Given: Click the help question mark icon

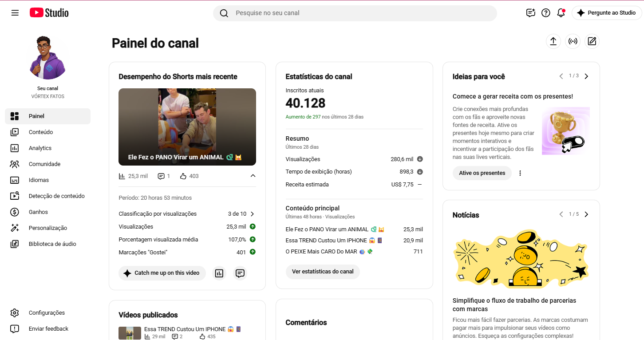Looking at the screenshot, I should tap(546, 13).
